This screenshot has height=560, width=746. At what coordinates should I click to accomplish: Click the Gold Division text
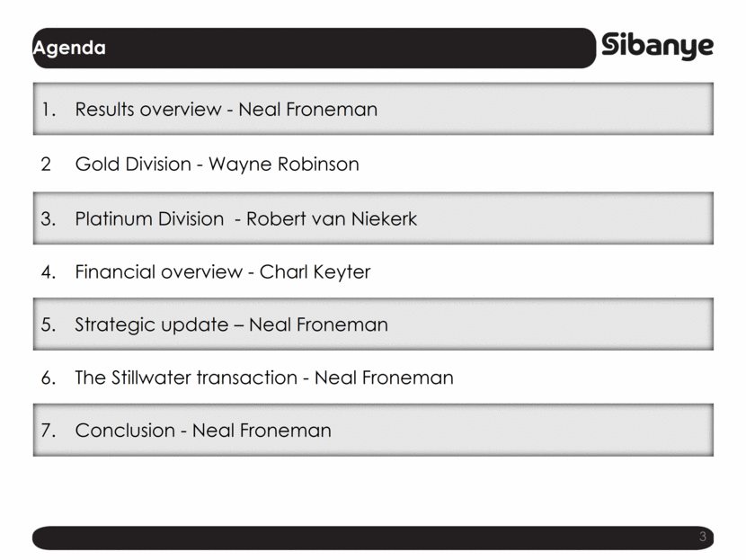tap(133, 164)
